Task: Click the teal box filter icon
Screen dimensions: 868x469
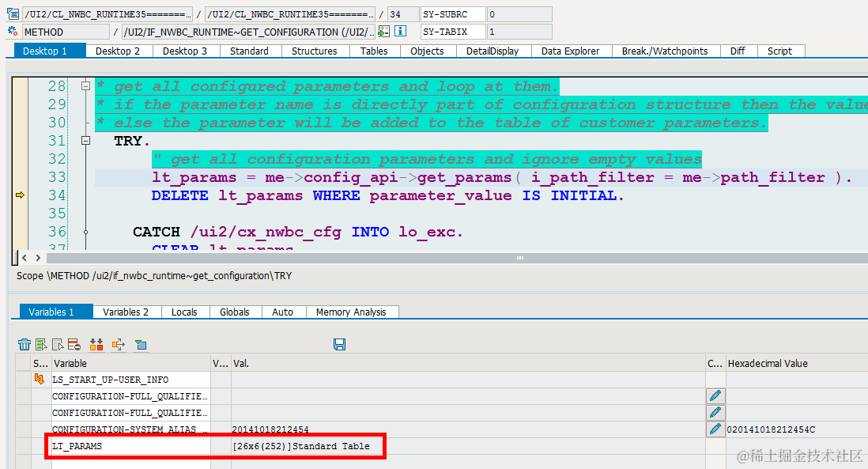Action: point(141,344)
